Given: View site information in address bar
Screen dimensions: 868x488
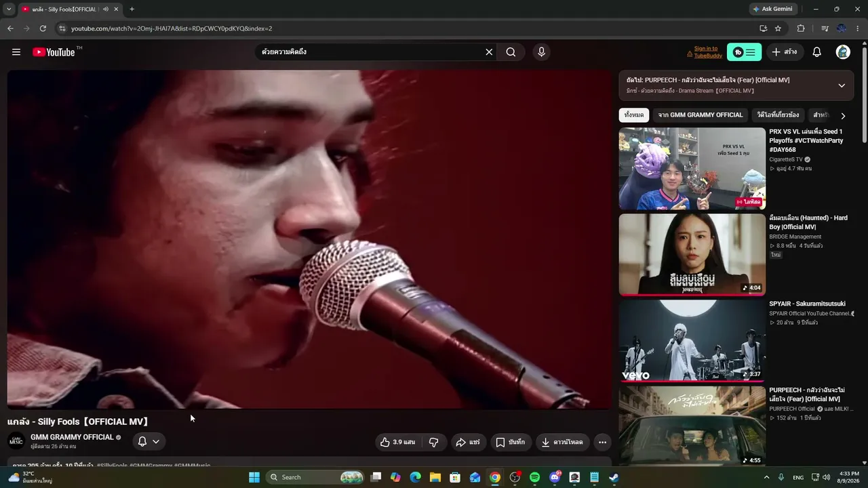Looking at the screenshot, I should pos(62,28).
